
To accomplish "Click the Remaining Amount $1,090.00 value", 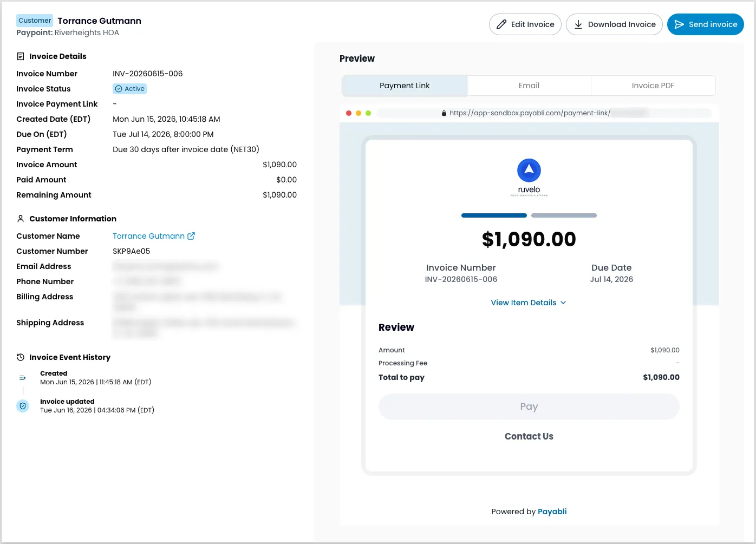I will tap(280, 195).
